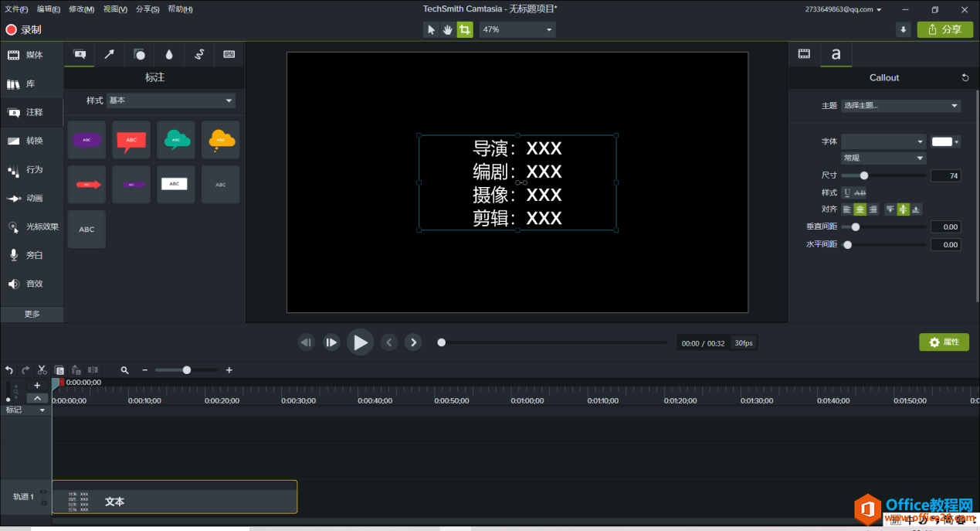Toggle the lock on track 1
The width and height of the screenshot is (980, 531).
pos(43,503)
